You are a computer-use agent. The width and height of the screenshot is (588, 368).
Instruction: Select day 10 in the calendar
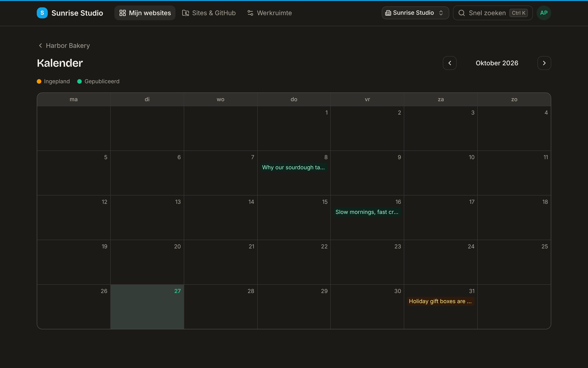pos(441,173)
